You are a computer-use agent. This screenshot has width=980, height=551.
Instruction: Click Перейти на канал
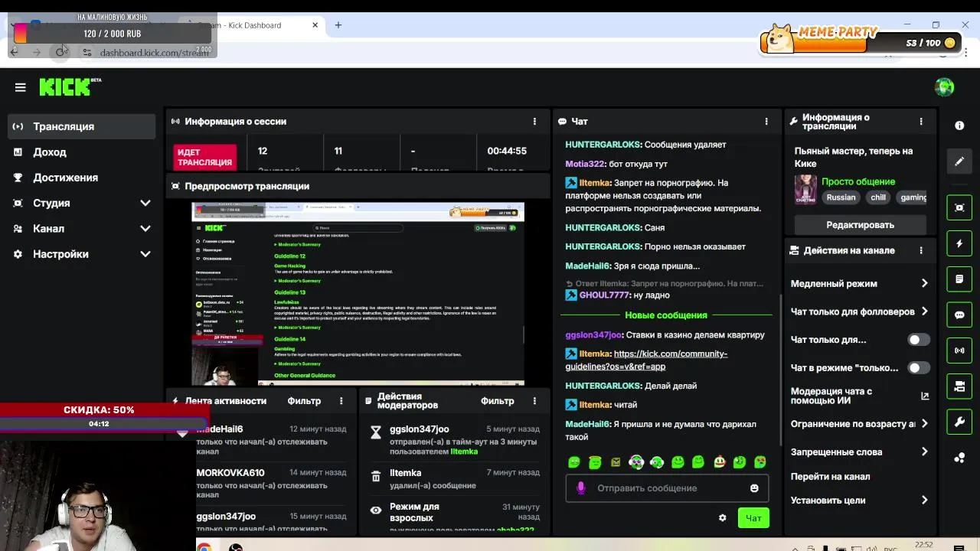click(x=830, y=477)
